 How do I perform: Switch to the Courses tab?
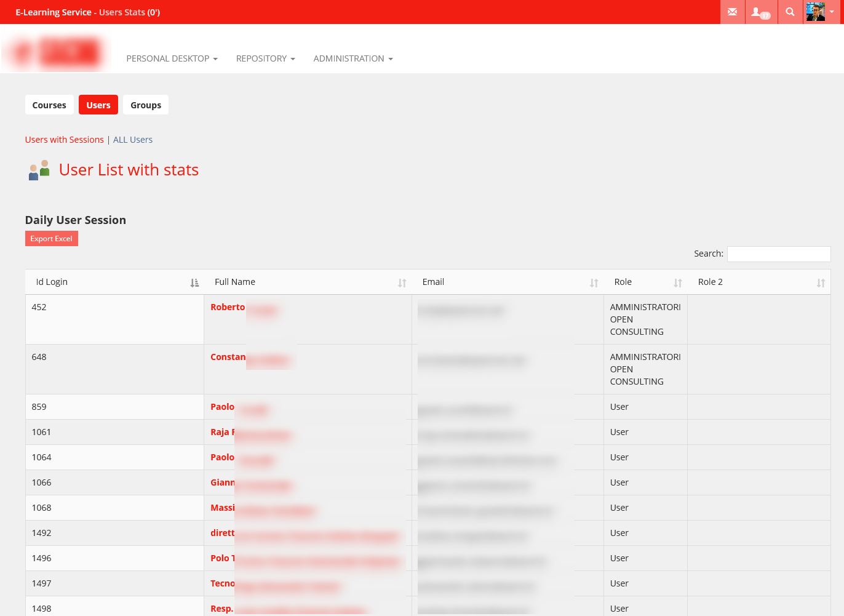click(49, 105)
